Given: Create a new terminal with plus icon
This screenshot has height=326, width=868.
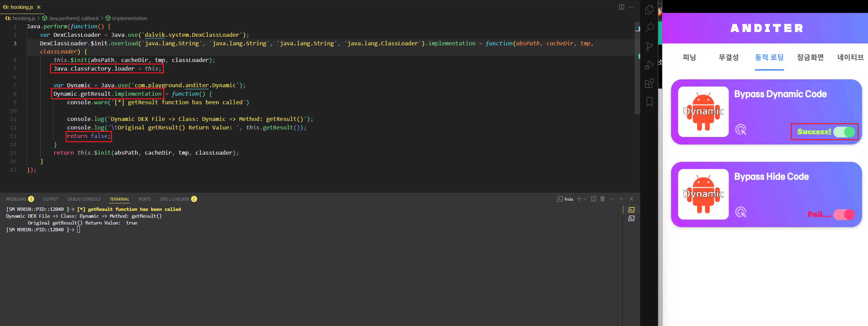Looking at the screenshot, I should 579,199.
